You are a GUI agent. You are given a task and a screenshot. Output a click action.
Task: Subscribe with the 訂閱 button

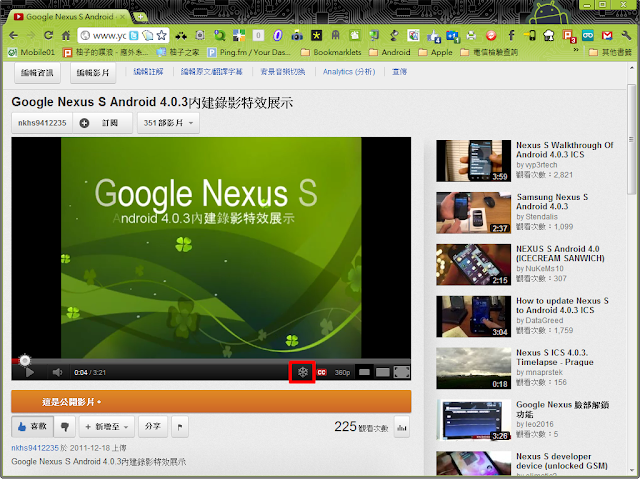tap(102, 123)
